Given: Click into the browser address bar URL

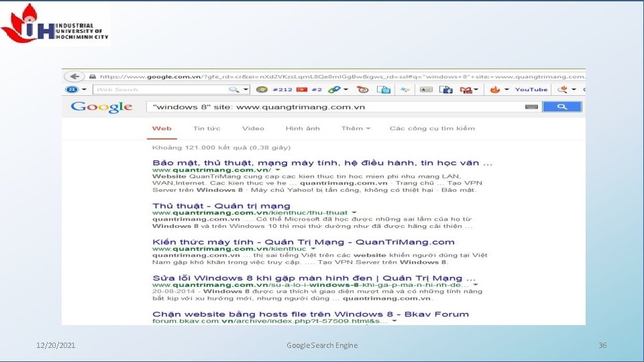Looking at the screenshot, I should [x=342, y=76].
